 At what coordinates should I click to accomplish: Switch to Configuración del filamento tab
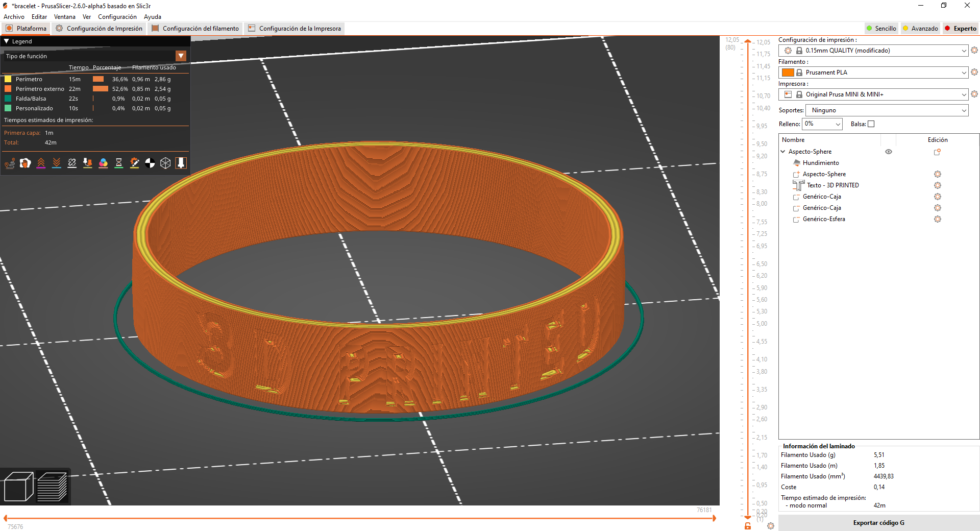click(195, 29)
